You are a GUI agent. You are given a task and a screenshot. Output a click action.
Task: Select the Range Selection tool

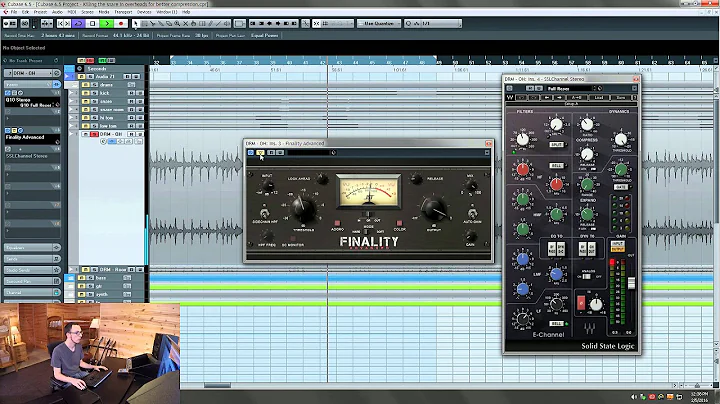pos(144,23)
